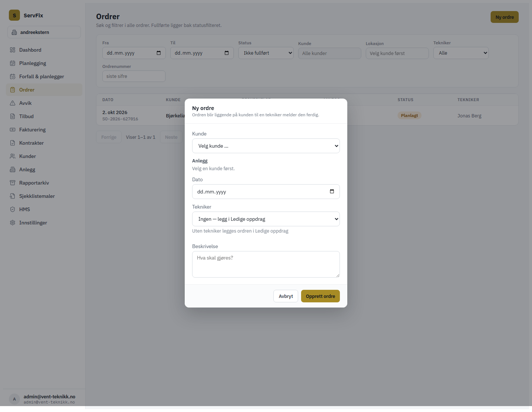
Task: Open date picker icon of Fra filter
Action: tap(159, 53)
